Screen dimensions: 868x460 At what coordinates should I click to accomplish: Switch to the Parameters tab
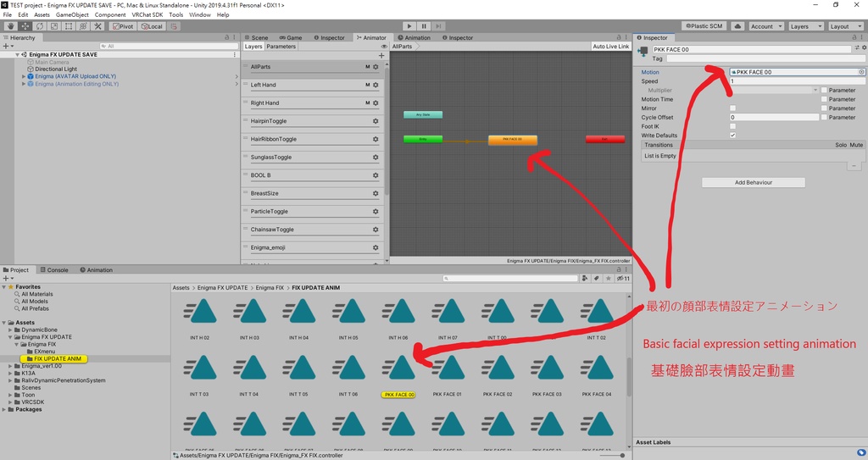click(x=281, y=47)
